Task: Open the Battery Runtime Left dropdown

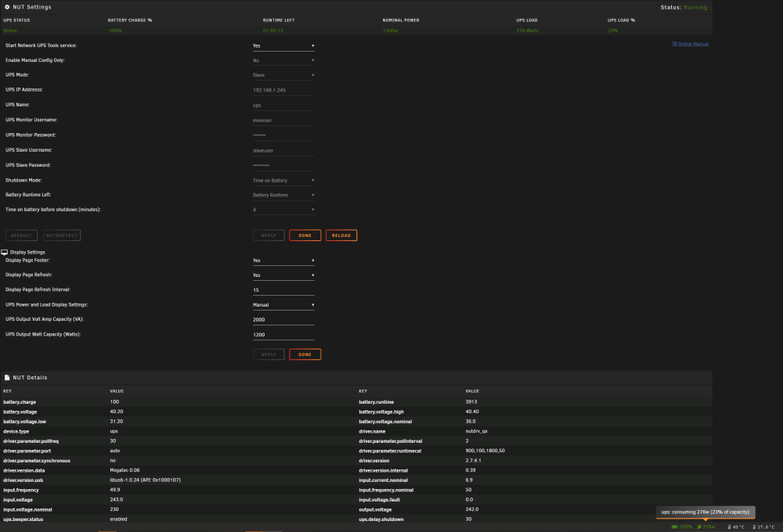Action: 283,195
